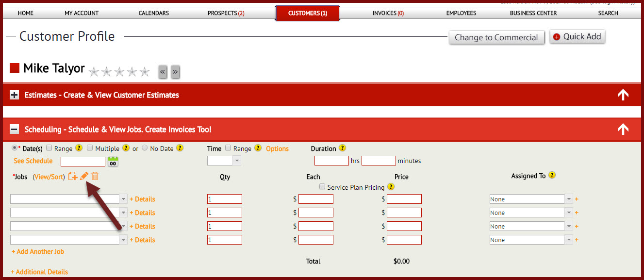Click Add Another Job link
The width and height of the screenshot is (644, 280).
pos(38,252)
